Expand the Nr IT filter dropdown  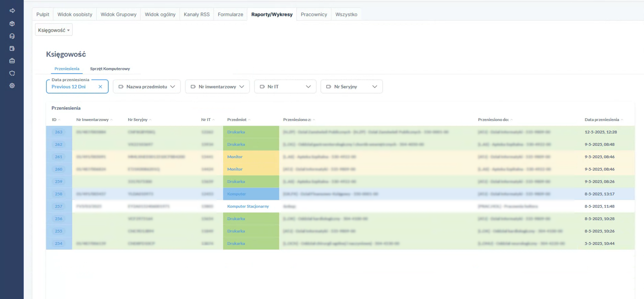click(285, 87)
